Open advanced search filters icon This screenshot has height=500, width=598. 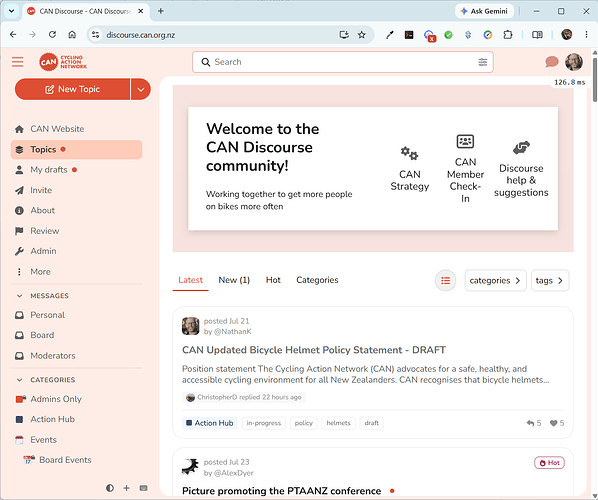[482, 62]
